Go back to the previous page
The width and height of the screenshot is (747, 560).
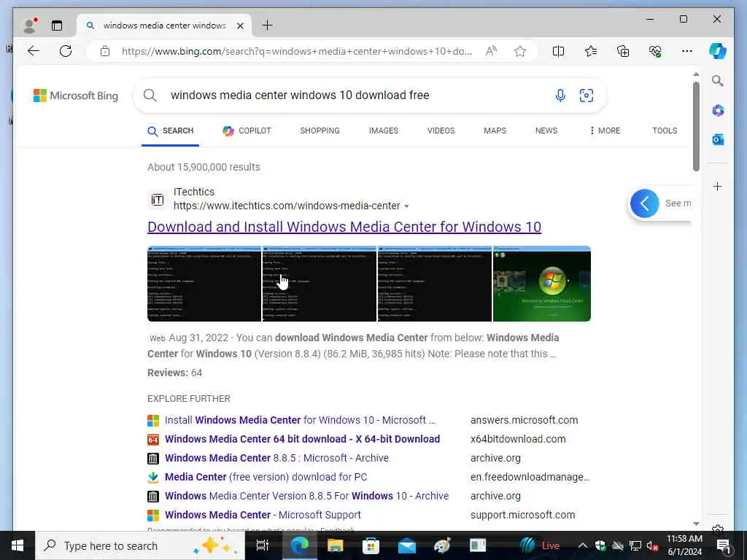click(x=34, y=51)
